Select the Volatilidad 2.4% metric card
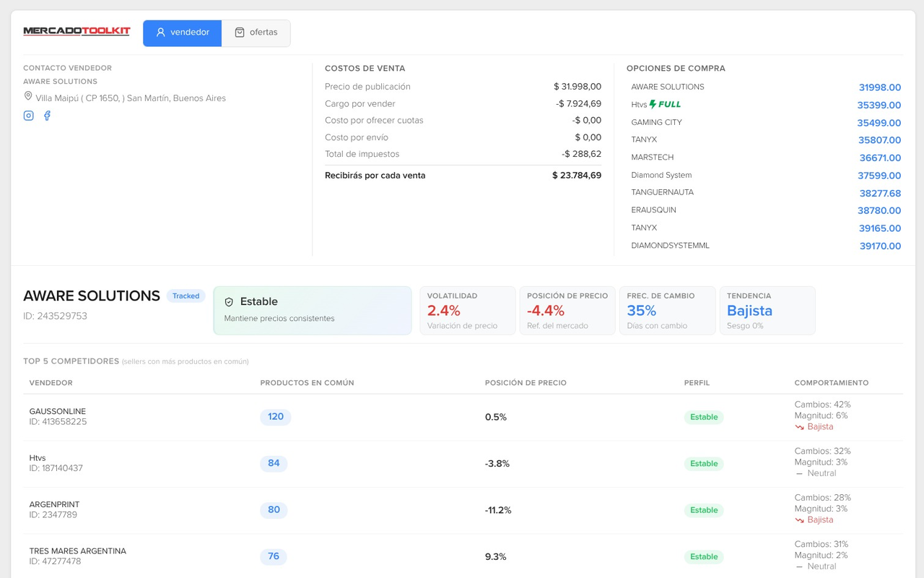The width and height of the screenshot is (924, 578). [x=468, y=311]
